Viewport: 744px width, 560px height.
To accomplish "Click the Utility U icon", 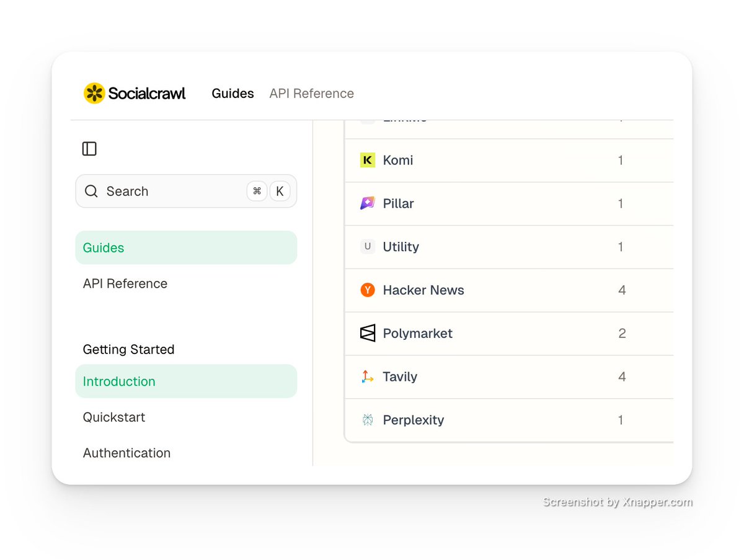I will (x=368, y=247).
